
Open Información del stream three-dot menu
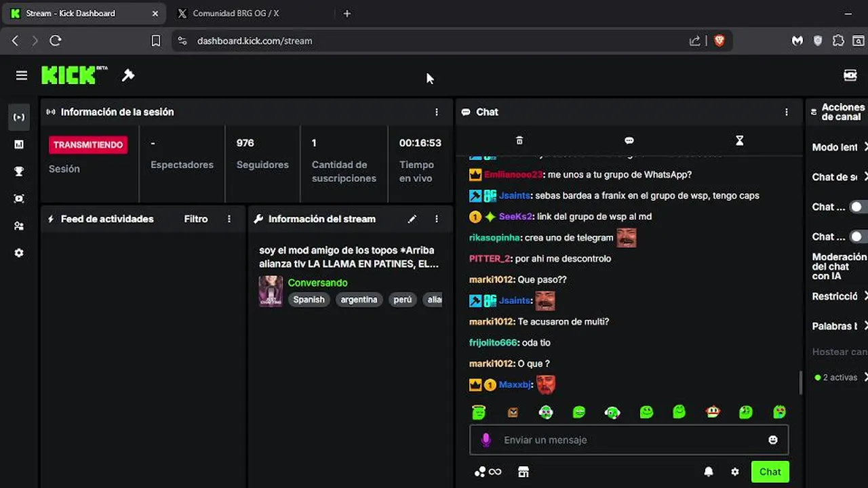[437, 219]
